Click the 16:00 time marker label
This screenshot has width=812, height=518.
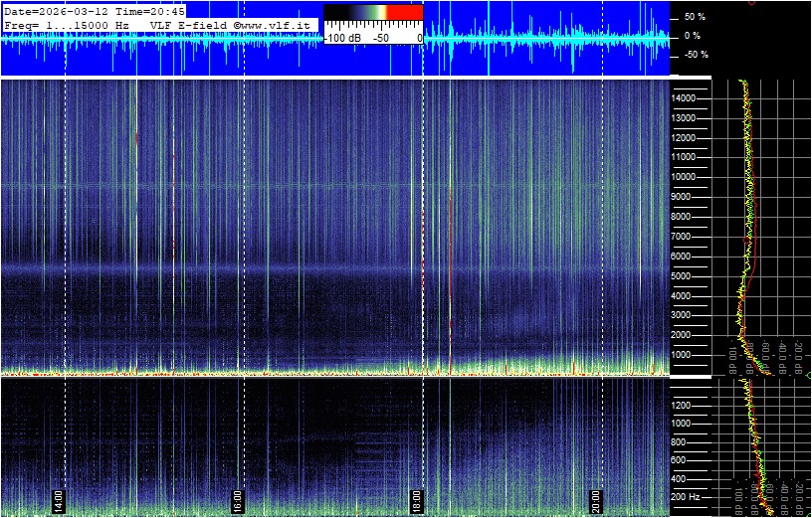[238, 499]
